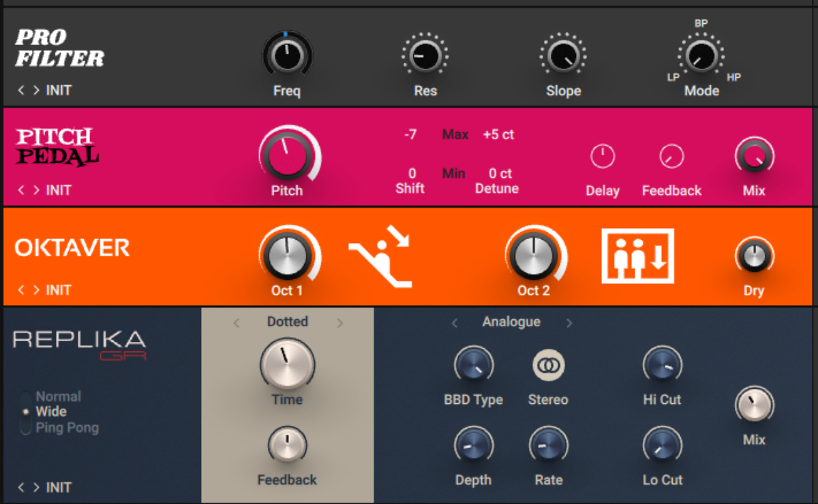
Task: Select next preset in Pitch Pedal
Action: click(x=35, y=190)
